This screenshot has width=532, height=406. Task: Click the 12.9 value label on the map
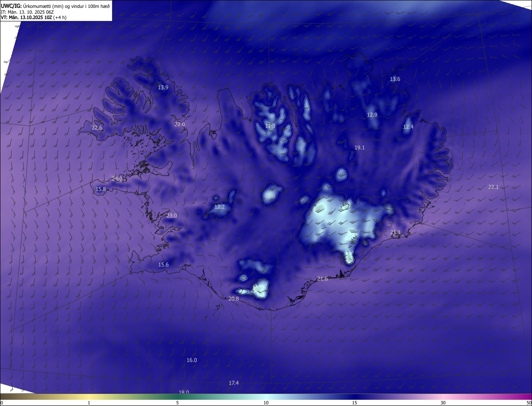point(372,115)
